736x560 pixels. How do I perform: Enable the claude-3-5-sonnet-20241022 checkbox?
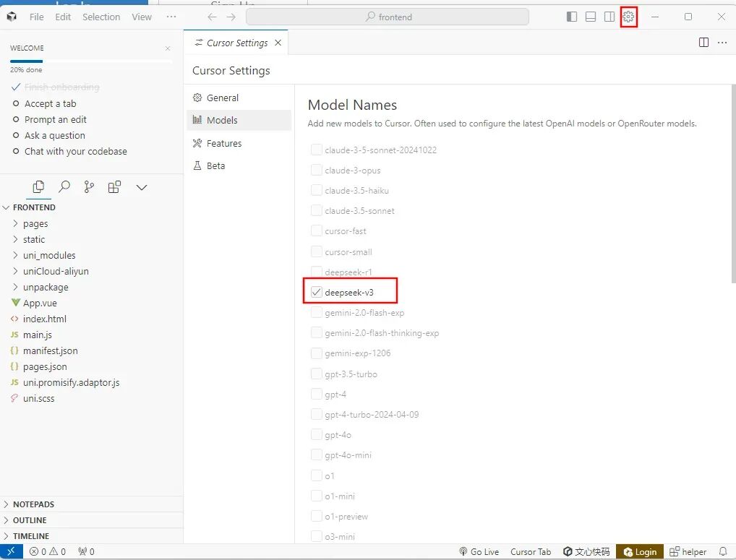point(317,150)
